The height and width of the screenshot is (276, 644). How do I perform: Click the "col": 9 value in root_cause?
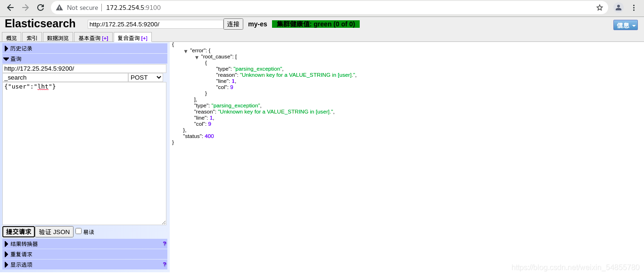pyautogui.click(x=231, y=87)
